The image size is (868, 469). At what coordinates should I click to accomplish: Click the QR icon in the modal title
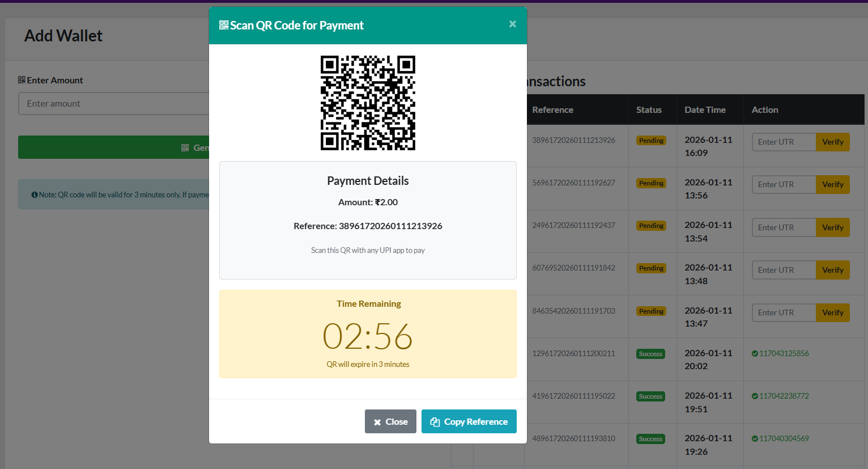coord(224,25)
